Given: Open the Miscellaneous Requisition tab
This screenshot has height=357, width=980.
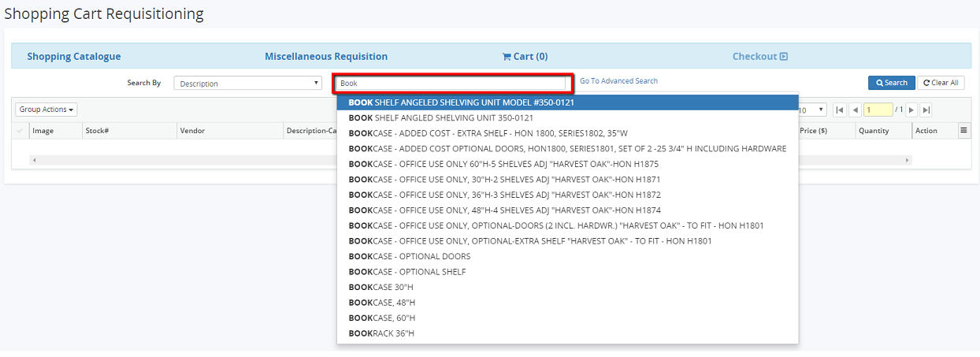Looking at the screenshot, I should [326, 57].
